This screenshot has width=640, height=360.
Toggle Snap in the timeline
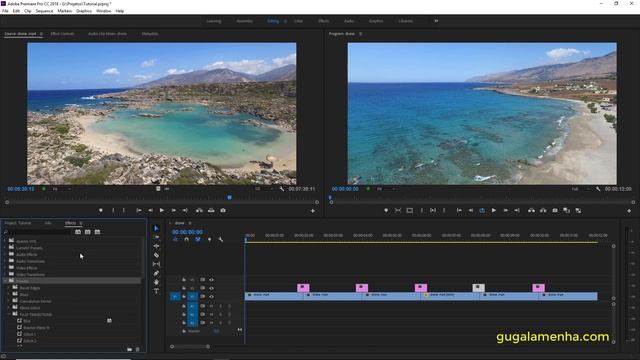point(187,239)
